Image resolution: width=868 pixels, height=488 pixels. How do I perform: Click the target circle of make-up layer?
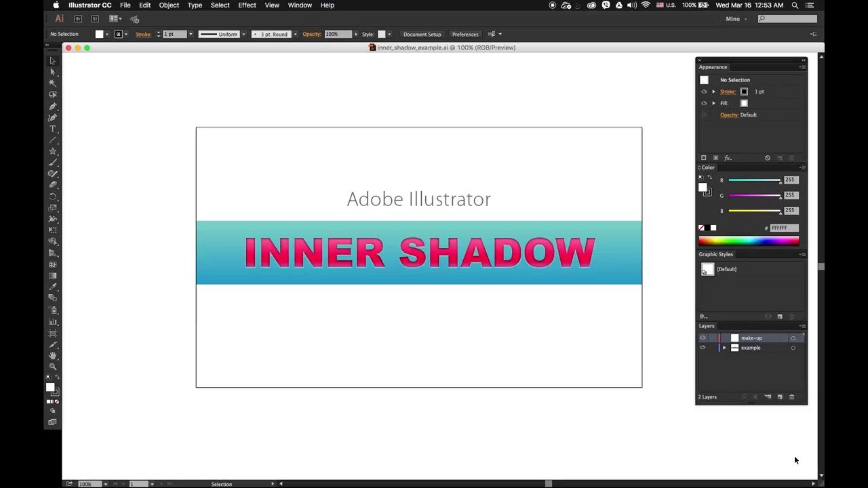coord(793,338)
